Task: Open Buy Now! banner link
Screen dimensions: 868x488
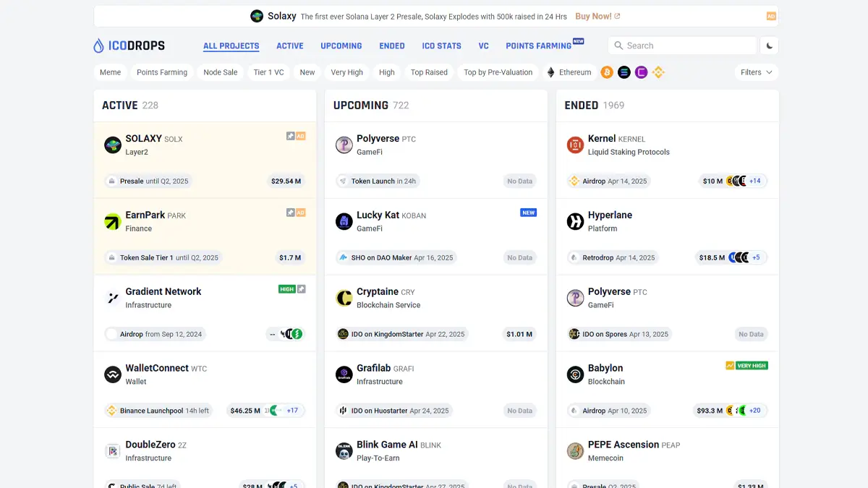Action: [x=597, y=16]
